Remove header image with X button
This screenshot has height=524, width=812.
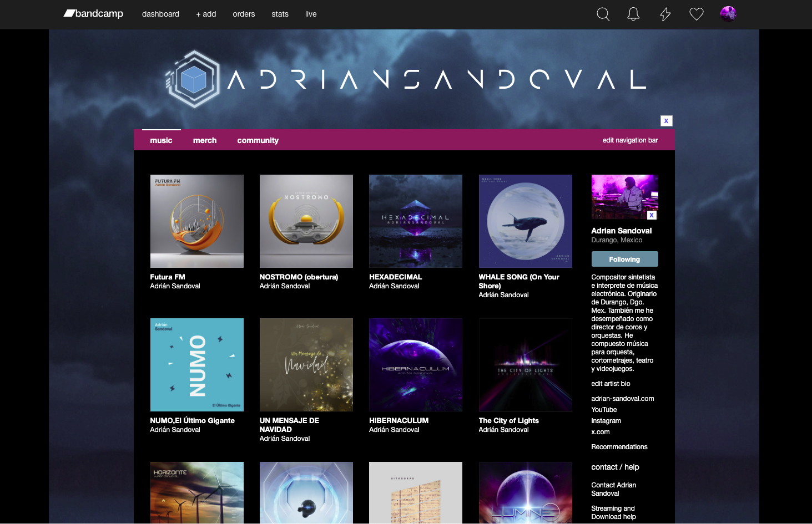[x=666, y=121]
